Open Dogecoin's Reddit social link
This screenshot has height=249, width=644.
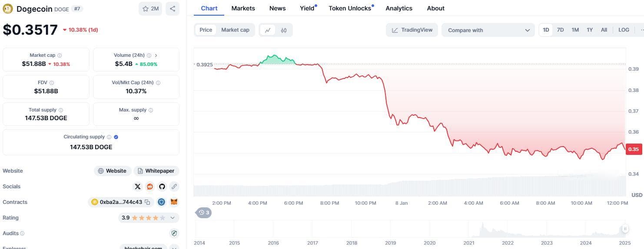tap(150, 187)
